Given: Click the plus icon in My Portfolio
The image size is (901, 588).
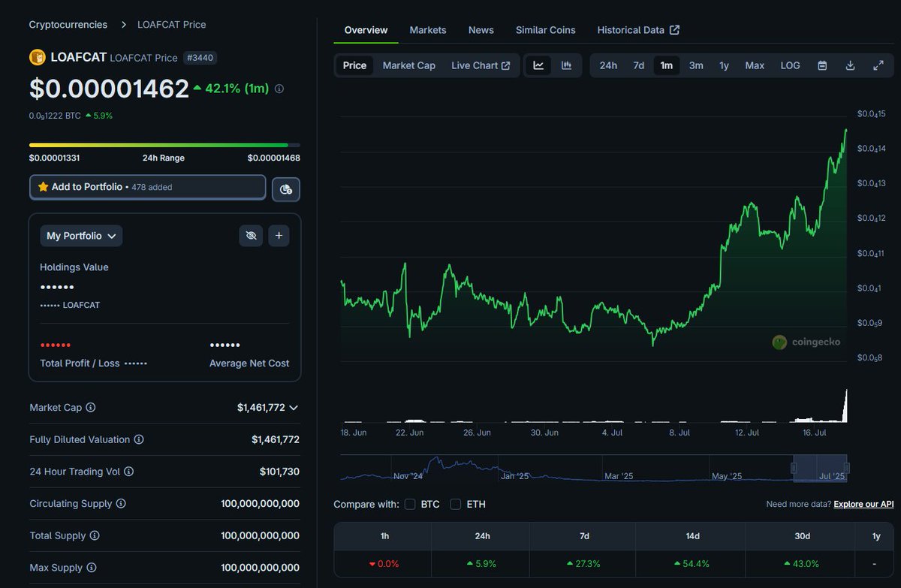Looking at the screenshot, I should click(x=279, y=236).
